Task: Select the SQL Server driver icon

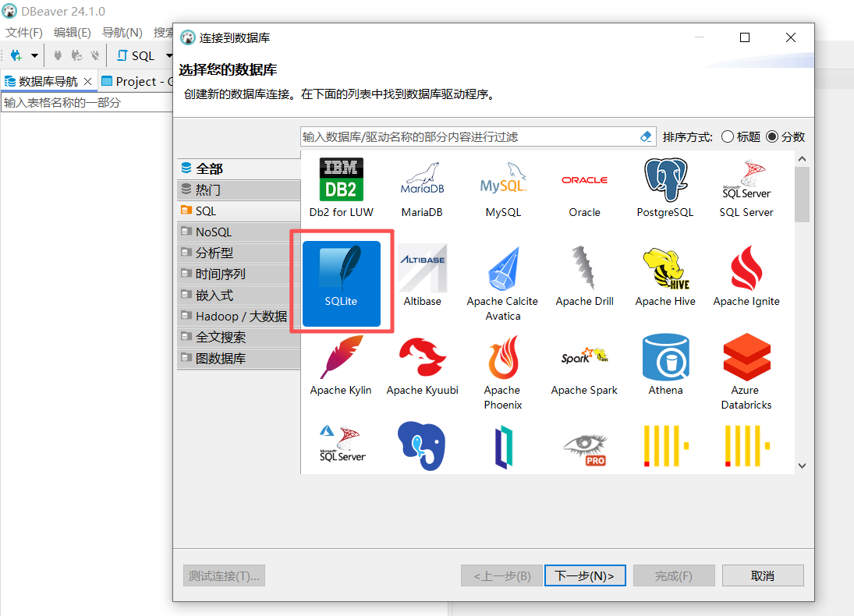Action: pyautogui.click(x=746, y=180)
